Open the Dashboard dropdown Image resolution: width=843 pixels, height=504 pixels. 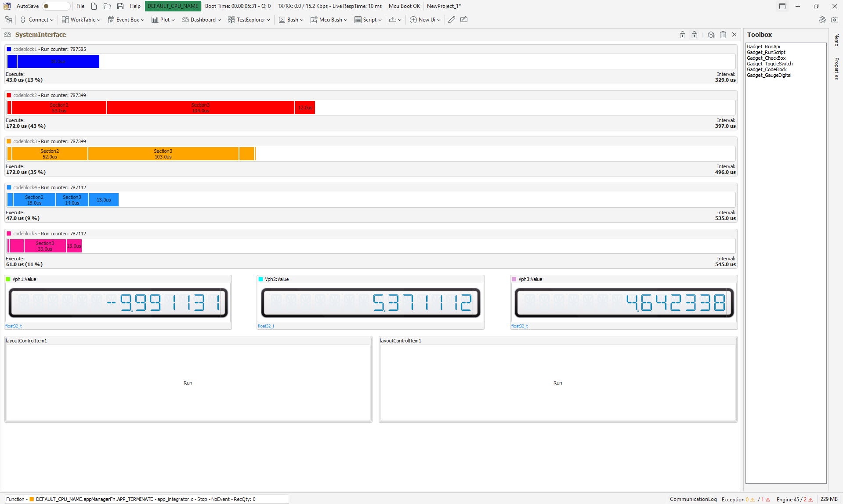(x=201, y=20)
